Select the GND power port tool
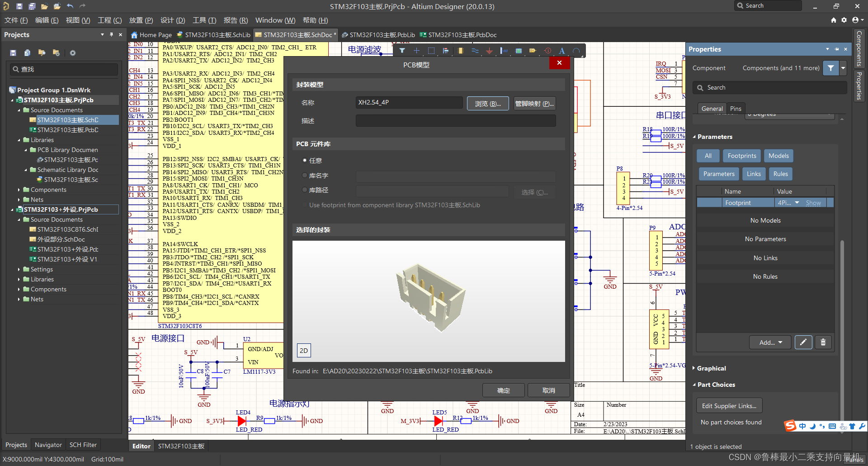The image size is (868, 466). pos(489,51)
